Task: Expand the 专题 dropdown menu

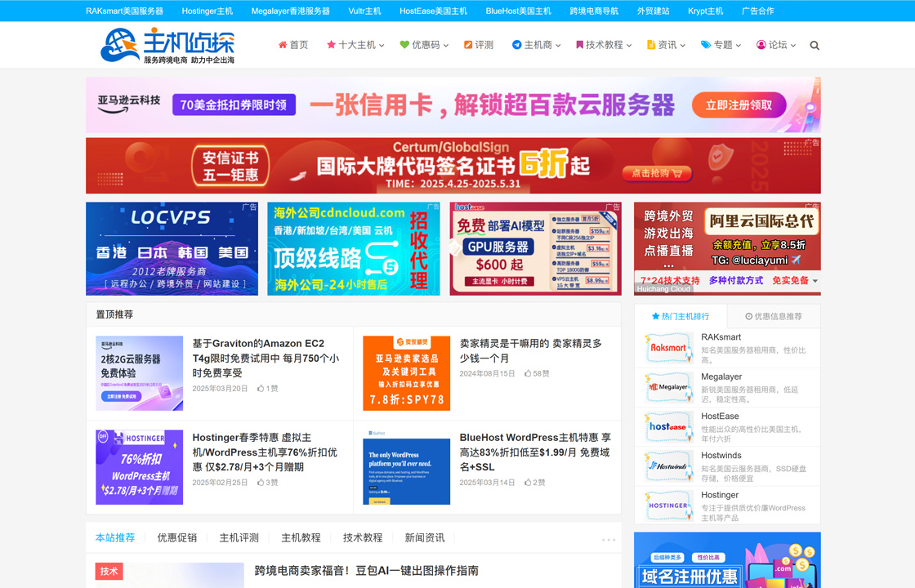Action: (x=739, y=46)
